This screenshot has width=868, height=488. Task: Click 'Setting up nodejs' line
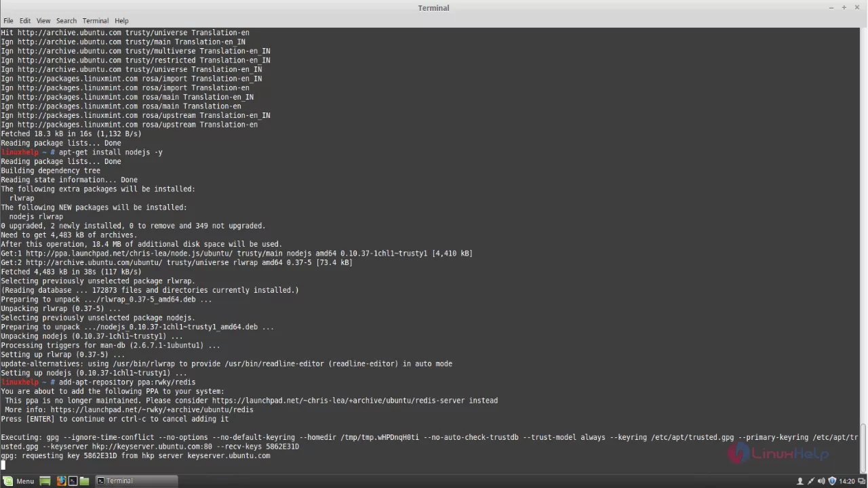[x=94, y=373]
